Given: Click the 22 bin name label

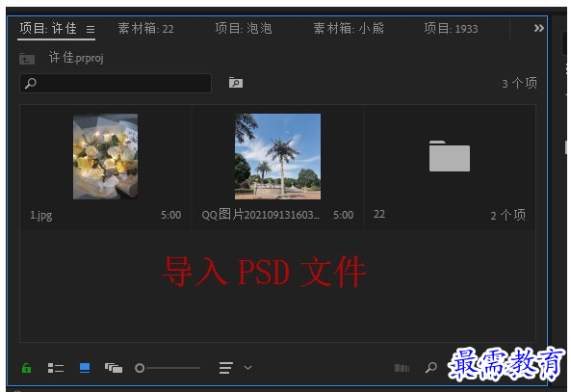Looking at the screenshot, I should pyautogui.click(x=379, y=214).
